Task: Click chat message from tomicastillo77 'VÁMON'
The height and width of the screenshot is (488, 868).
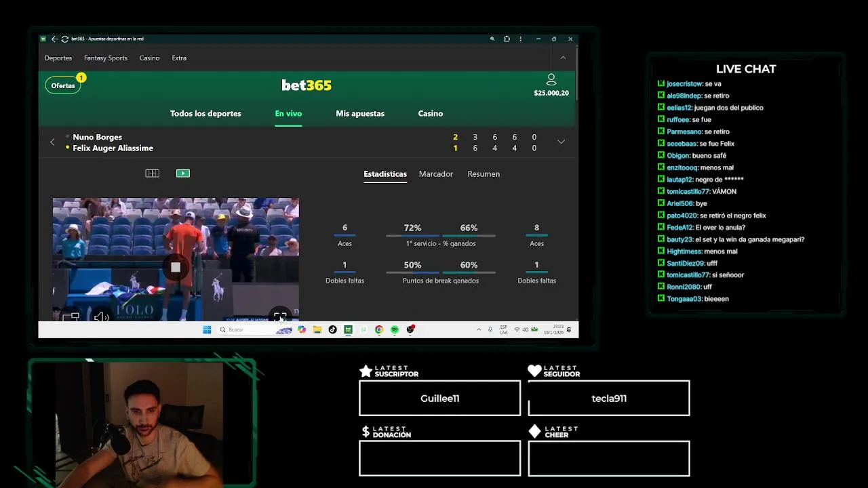Action: pos(697,192)
